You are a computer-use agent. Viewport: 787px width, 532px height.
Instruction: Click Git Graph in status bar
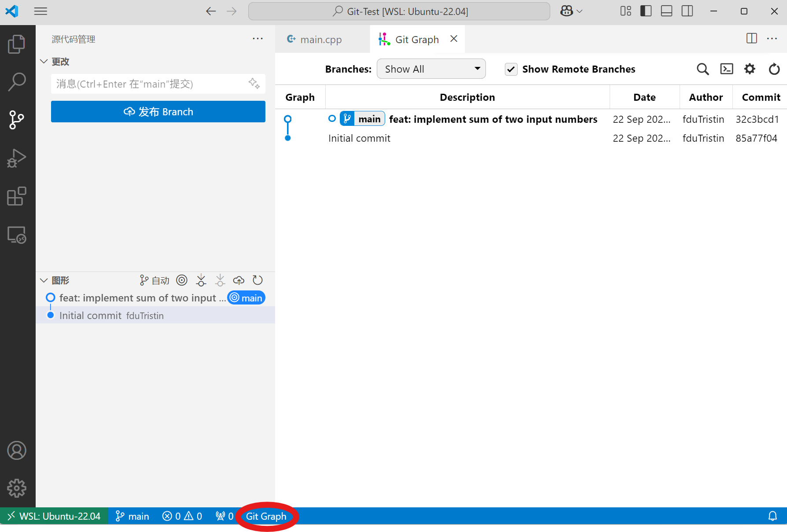coord(266,516)
